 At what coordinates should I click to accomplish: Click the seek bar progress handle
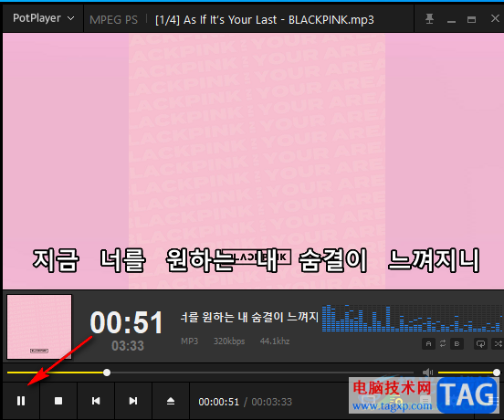point(107,373)
